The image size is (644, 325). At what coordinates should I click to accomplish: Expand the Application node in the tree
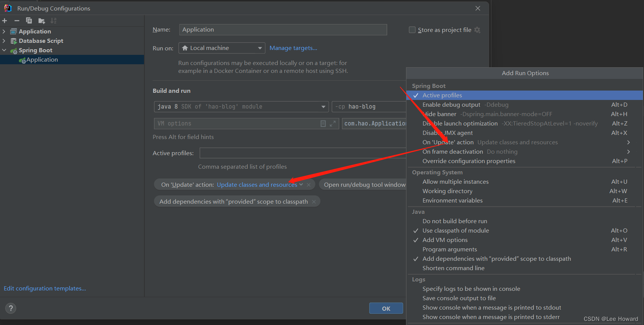(4, 32)
